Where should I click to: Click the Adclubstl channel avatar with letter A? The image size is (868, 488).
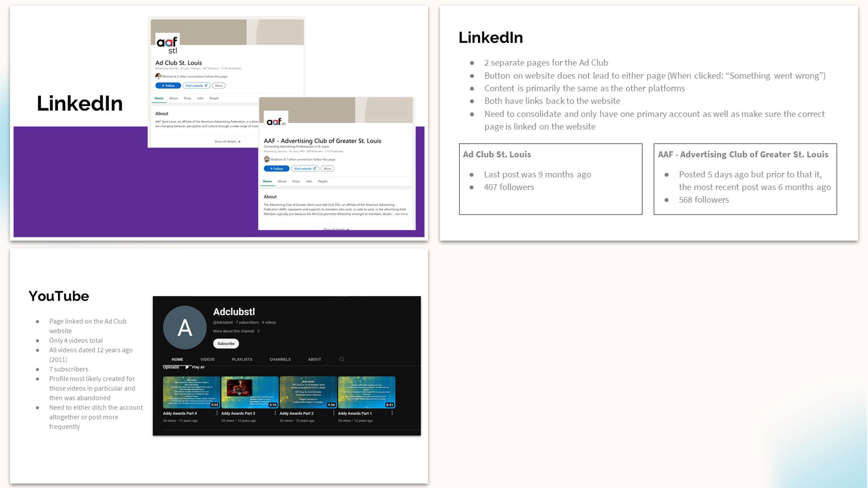coord(185,327)
